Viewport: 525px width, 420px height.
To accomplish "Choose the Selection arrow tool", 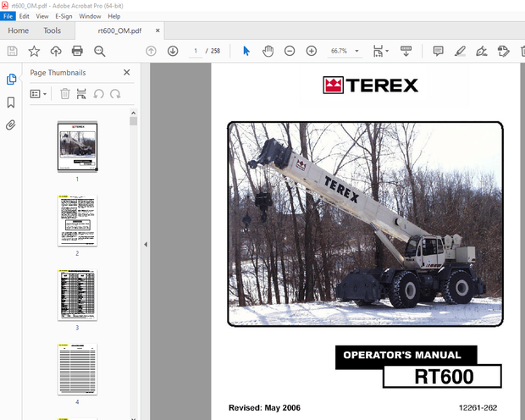I will [246, 51].
